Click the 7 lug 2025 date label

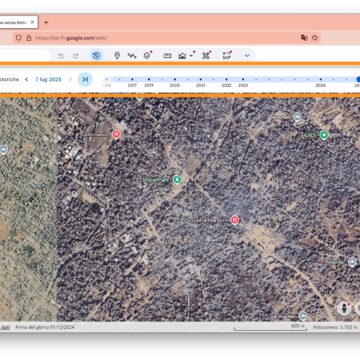pos(48,79)
